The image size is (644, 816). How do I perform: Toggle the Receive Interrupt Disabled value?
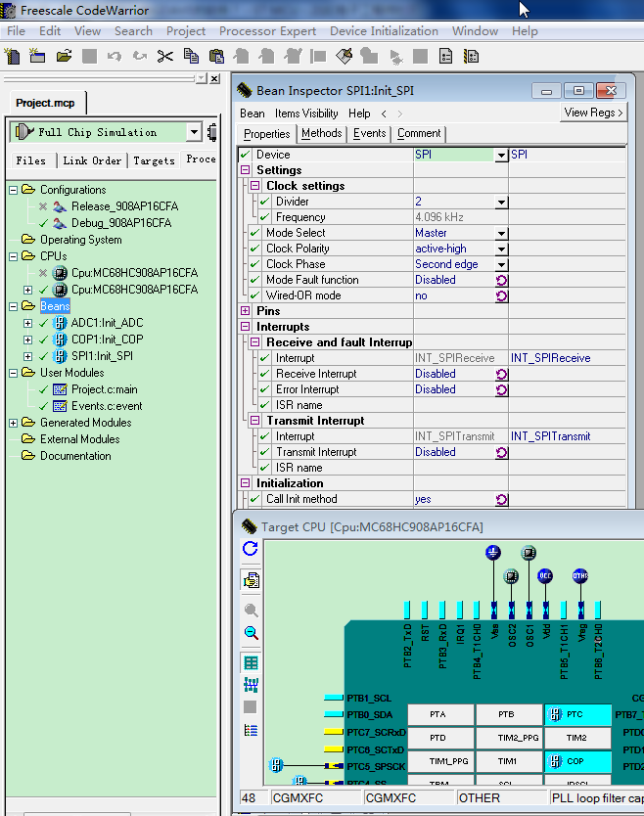click(x=501, y=374)
